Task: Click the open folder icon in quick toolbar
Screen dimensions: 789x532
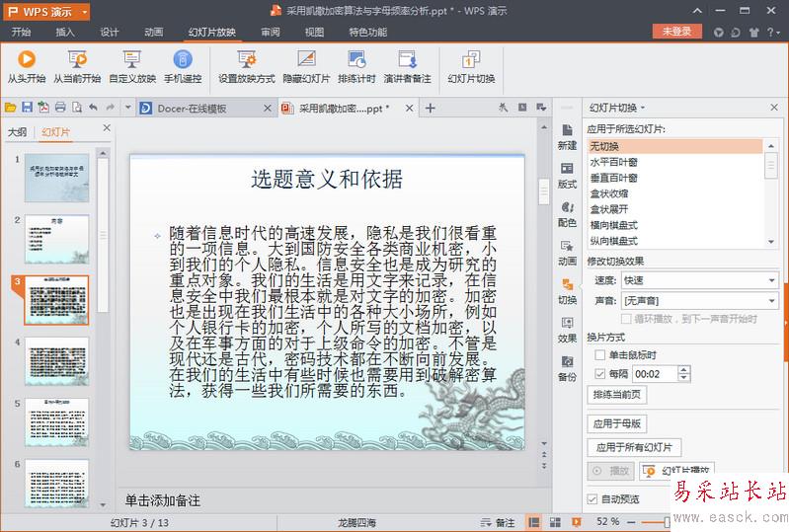Action: (x=11, y=108)
